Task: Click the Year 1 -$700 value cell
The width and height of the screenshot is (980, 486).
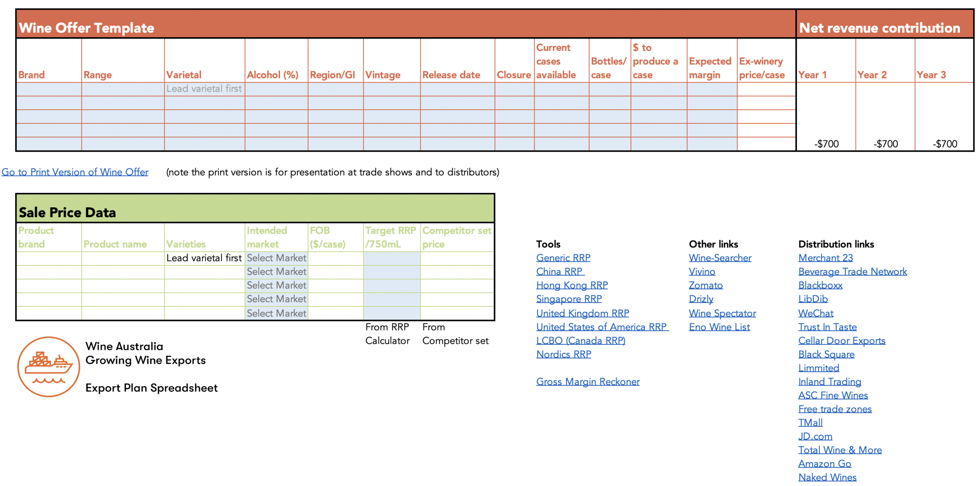Action: pyautogui.click(x=826, y=143)
